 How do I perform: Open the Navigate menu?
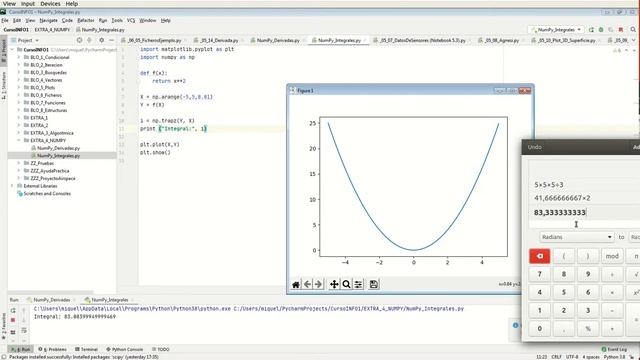(x=49, y=20)
